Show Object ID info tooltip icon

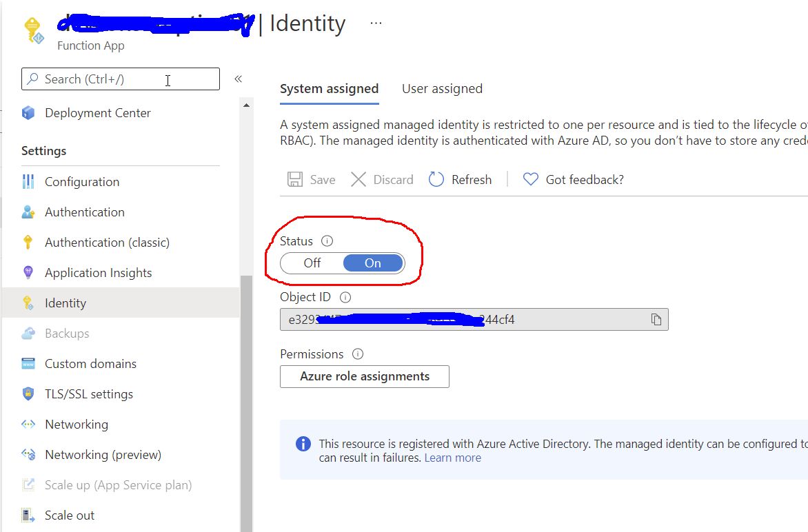[346, 297]
